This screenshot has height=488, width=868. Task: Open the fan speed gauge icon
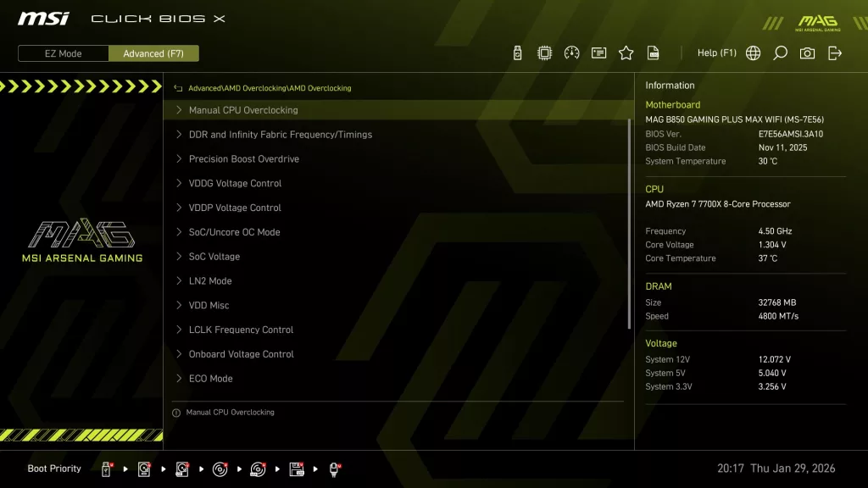(572, 53)
